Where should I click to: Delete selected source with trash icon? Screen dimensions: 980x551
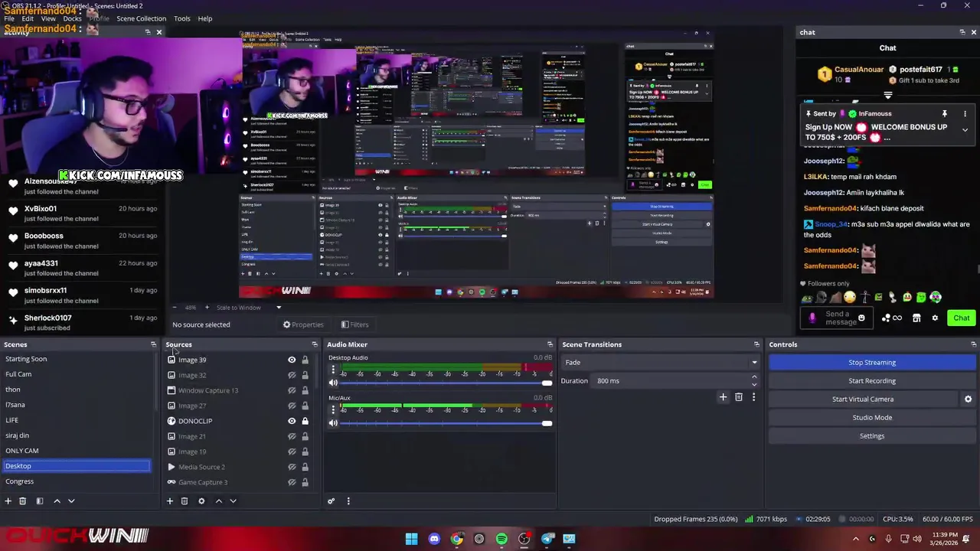185,501
